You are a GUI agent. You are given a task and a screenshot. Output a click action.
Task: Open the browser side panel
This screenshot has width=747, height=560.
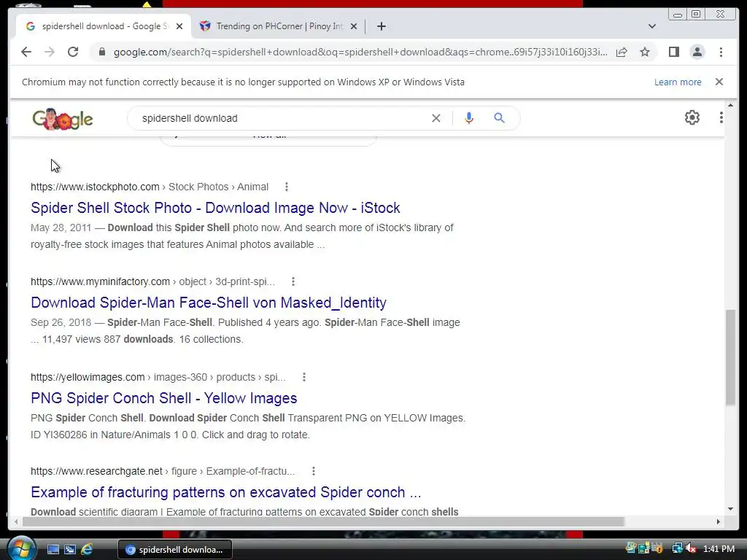(673, 52)
